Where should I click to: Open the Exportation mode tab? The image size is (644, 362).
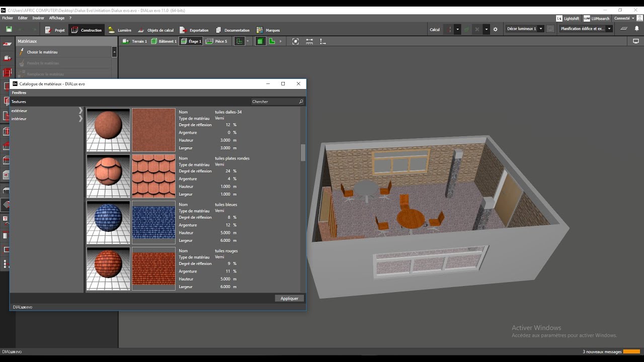tap(194, 30)
